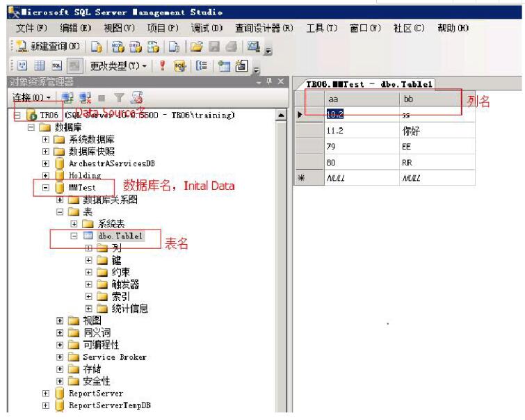The image size is (525, 420).
Task: Open the 文件(F) menu
Action: [x=31, y=28]
